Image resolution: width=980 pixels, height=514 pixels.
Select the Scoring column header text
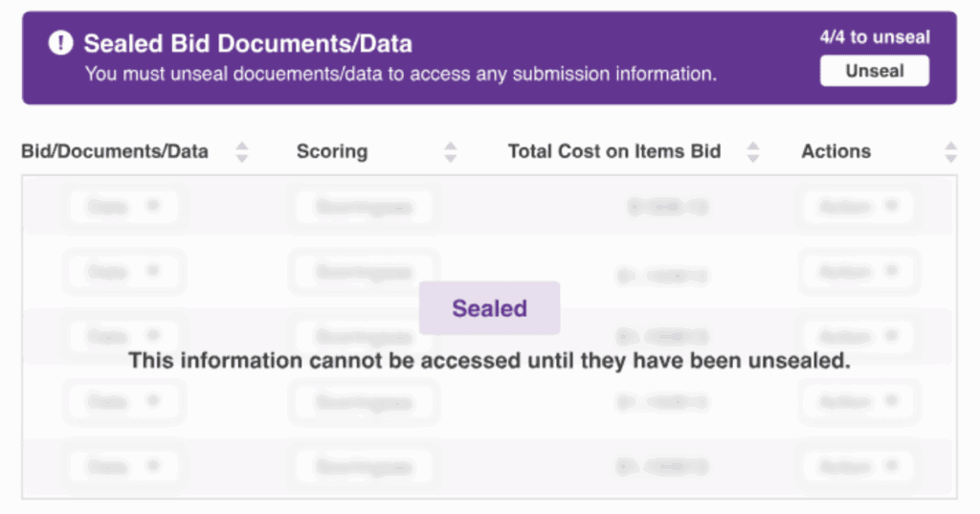332,151
